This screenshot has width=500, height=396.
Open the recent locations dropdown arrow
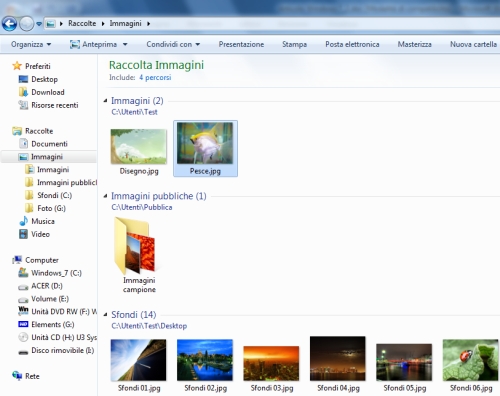(39, 24)
